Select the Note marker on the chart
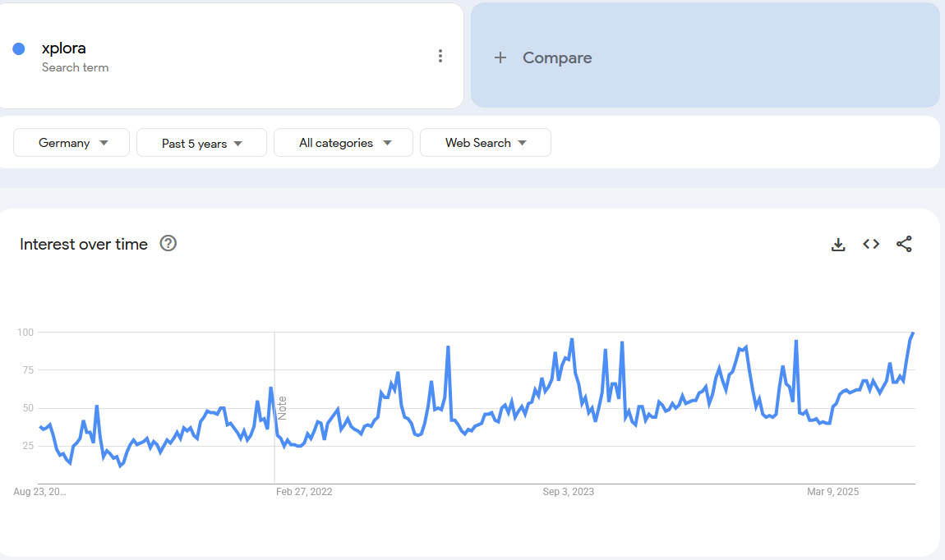The height and width of the screenshot is (560, 945). (282, 408)
